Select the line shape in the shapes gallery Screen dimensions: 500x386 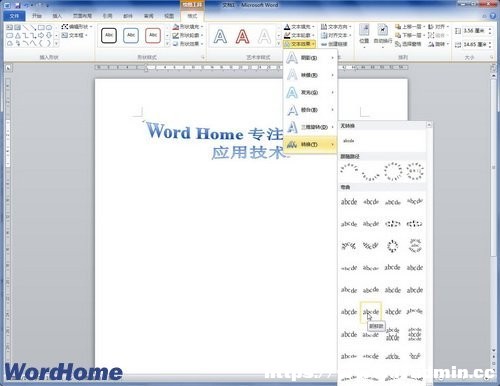[x=26, y=27]
